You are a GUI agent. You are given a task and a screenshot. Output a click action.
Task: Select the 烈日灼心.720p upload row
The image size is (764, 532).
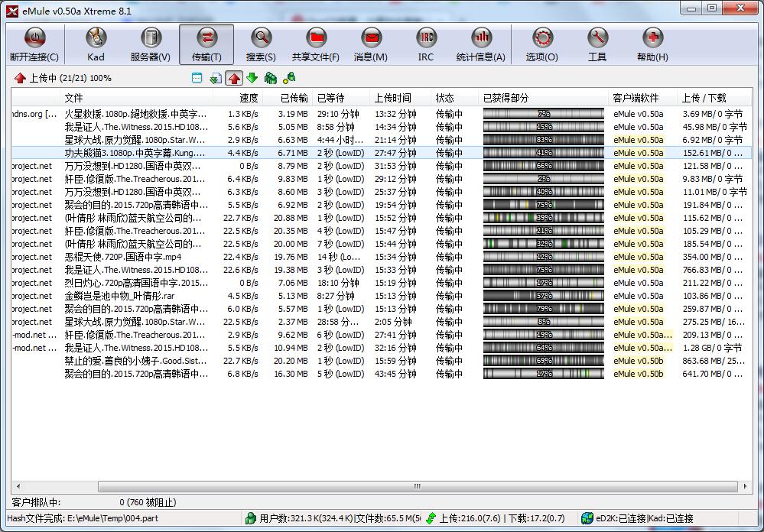click(382, 283)
